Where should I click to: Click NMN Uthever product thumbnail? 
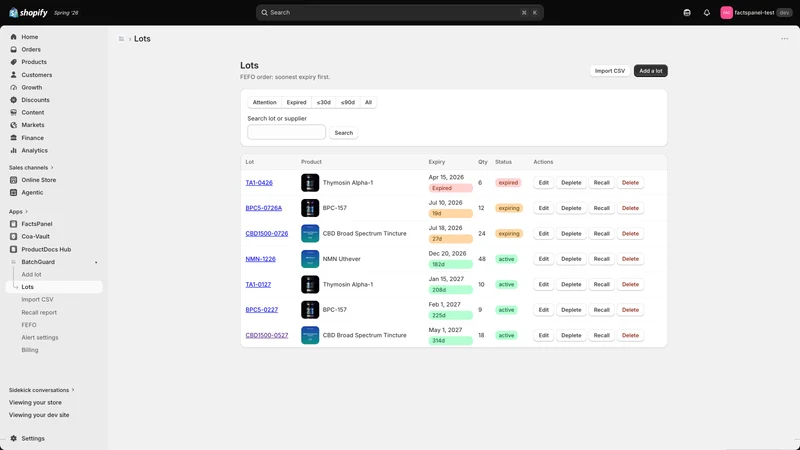(x=310, y=259)
